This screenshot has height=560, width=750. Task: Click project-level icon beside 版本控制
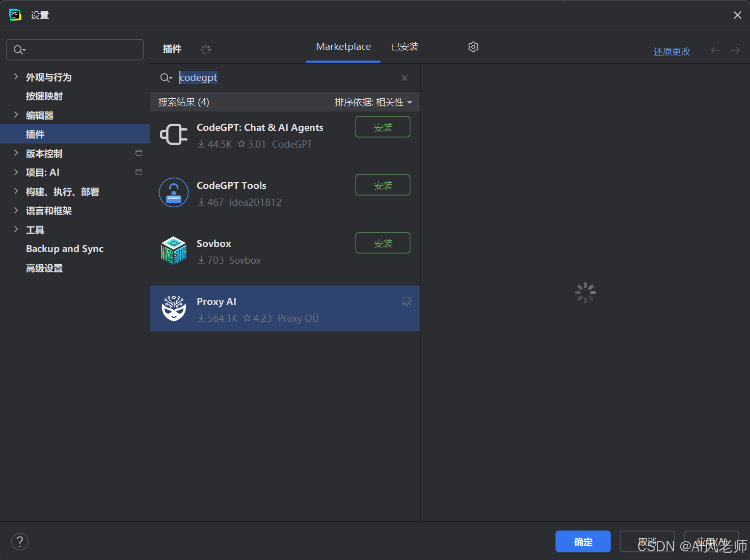click(139, 153)
